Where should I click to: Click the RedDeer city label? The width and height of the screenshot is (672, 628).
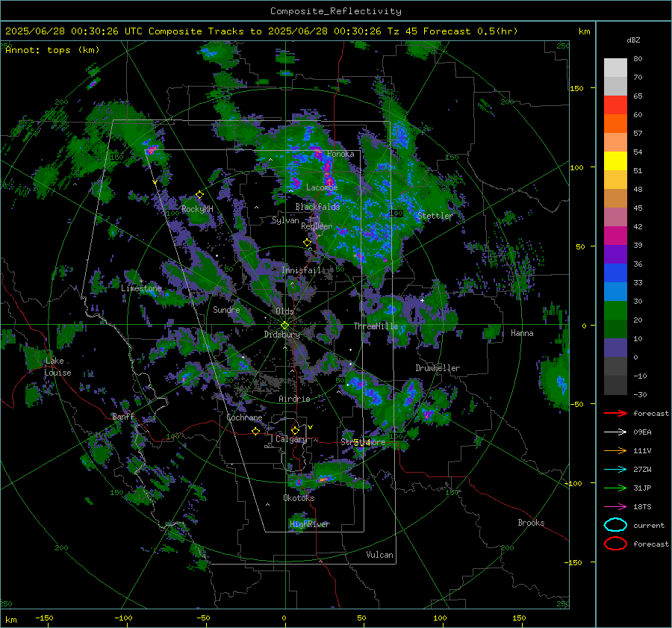point(317,226)
